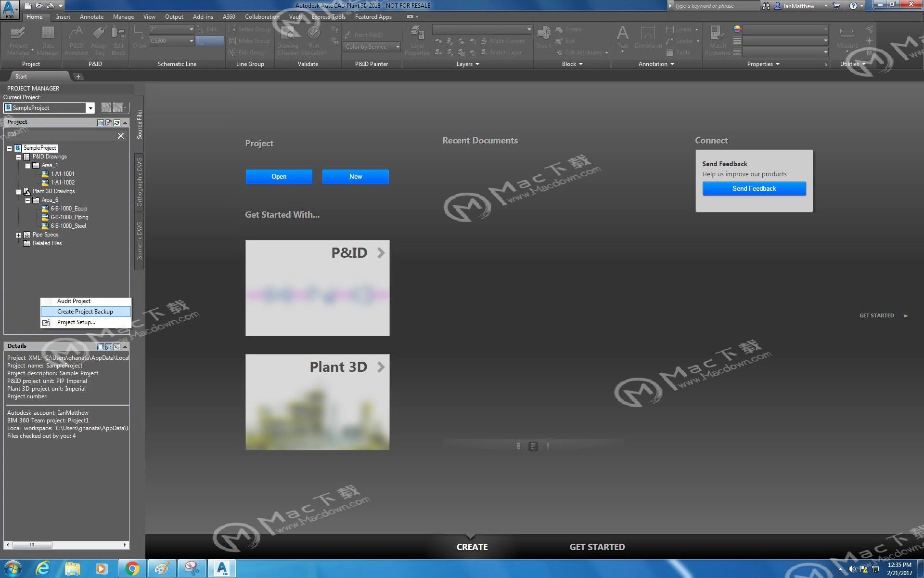Click the binoculars search icon

coord(766,6)
